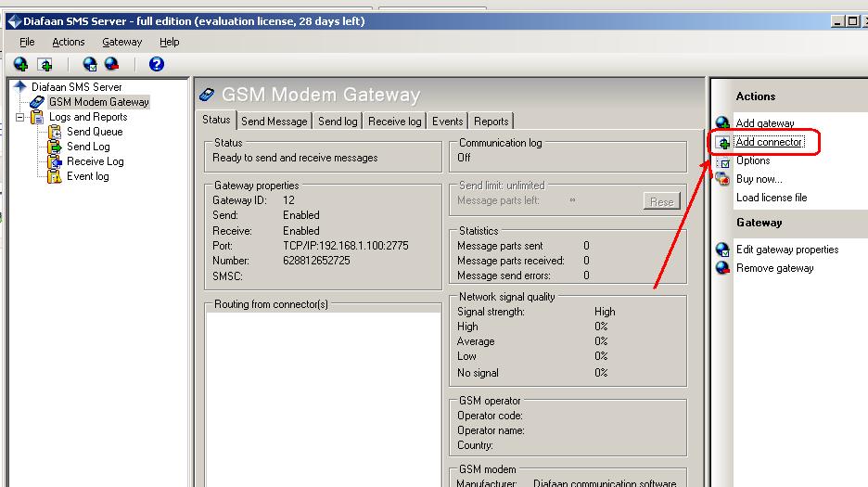The width and height of the screenshot is (868, 487).
Task: Switch to the Send log tab
Action: [x=338, y=122]
